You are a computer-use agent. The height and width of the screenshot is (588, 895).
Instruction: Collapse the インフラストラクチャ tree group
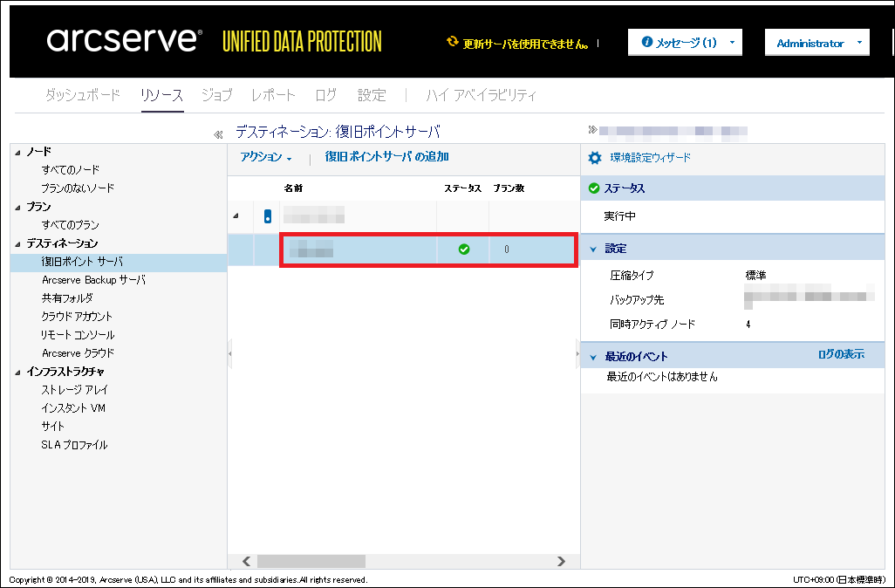click(17, 373)
